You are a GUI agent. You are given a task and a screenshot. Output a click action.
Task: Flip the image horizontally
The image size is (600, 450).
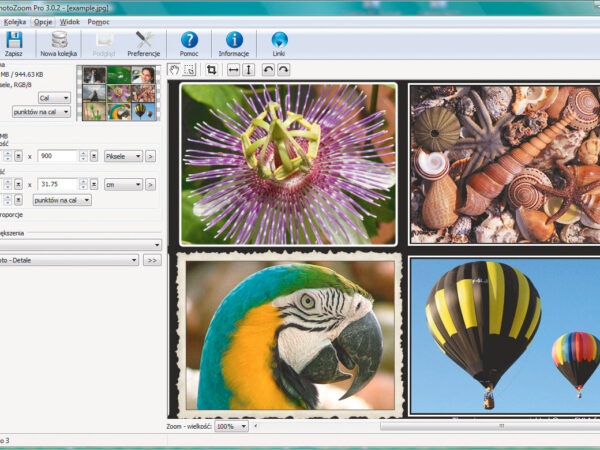coord(233,70)
